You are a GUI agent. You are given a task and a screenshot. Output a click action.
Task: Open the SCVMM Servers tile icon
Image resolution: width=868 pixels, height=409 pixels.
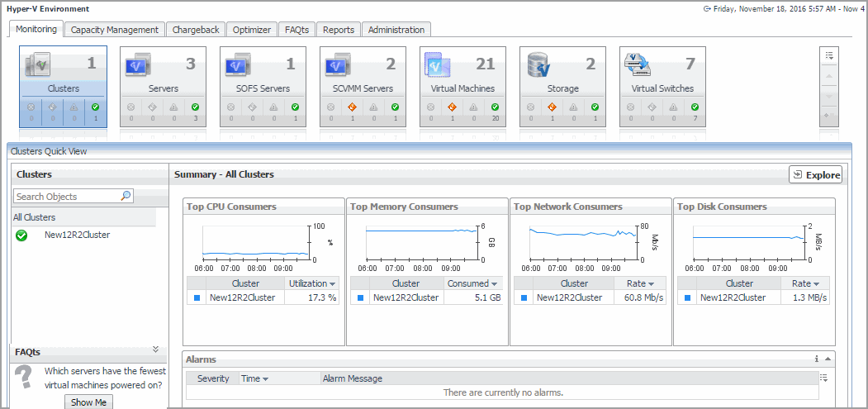[337, 64]
